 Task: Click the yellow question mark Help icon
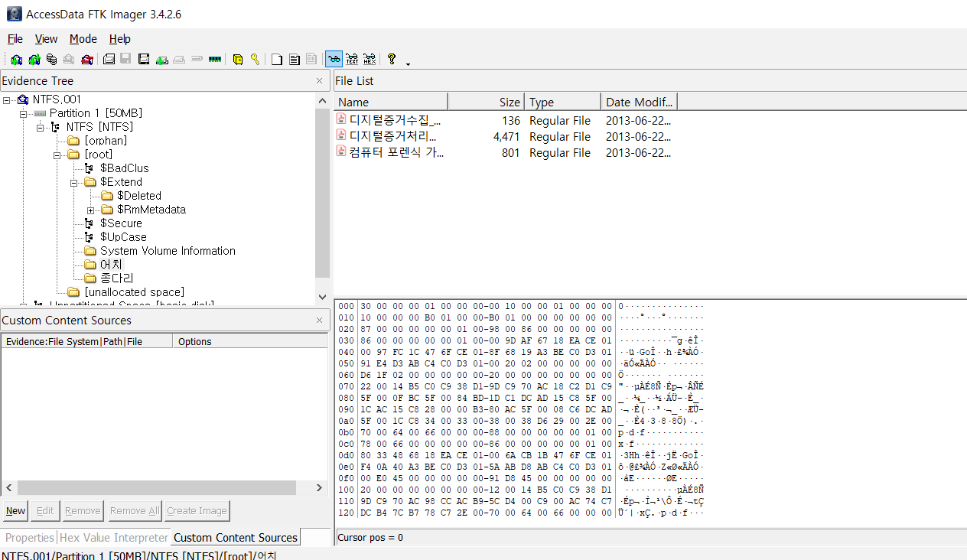pyautogui.click(x=392, y=59)
